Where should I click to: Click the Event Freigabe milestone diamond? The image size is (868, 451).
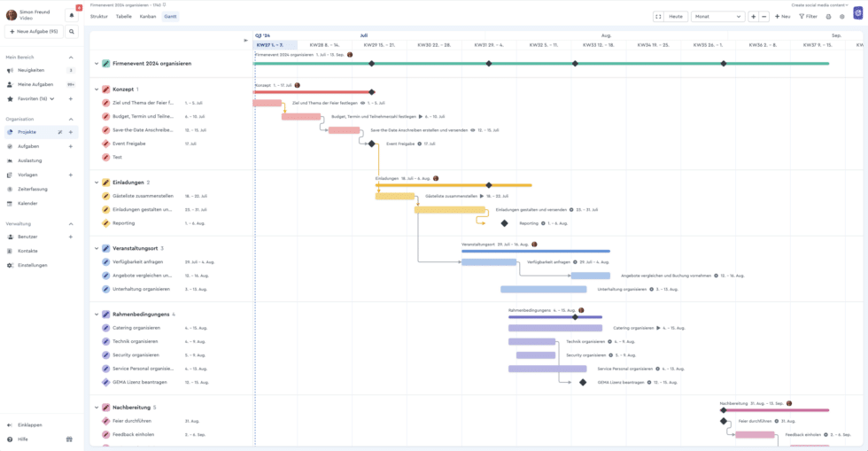click(372, 144)
